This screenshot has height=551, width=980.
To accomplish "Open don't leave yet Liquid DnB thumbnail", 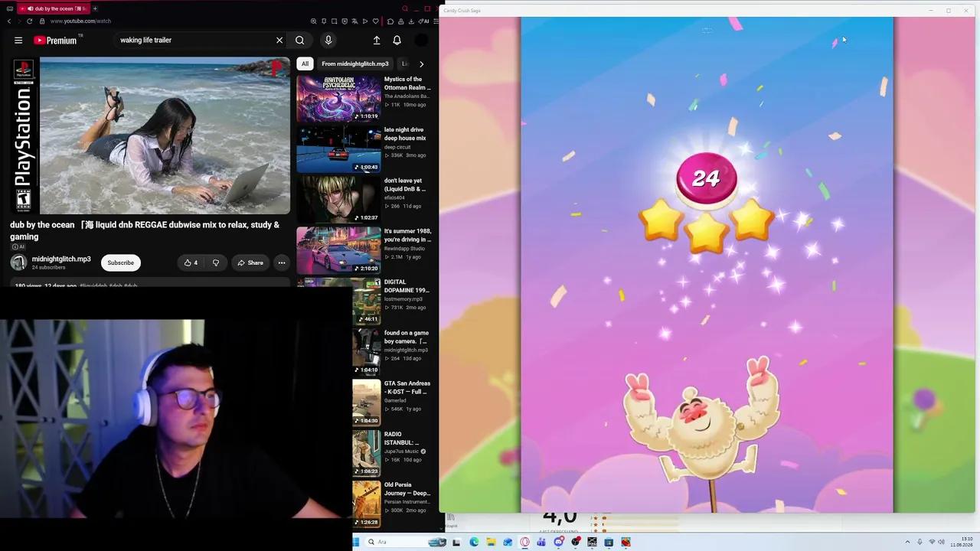I will click(338, 200).
